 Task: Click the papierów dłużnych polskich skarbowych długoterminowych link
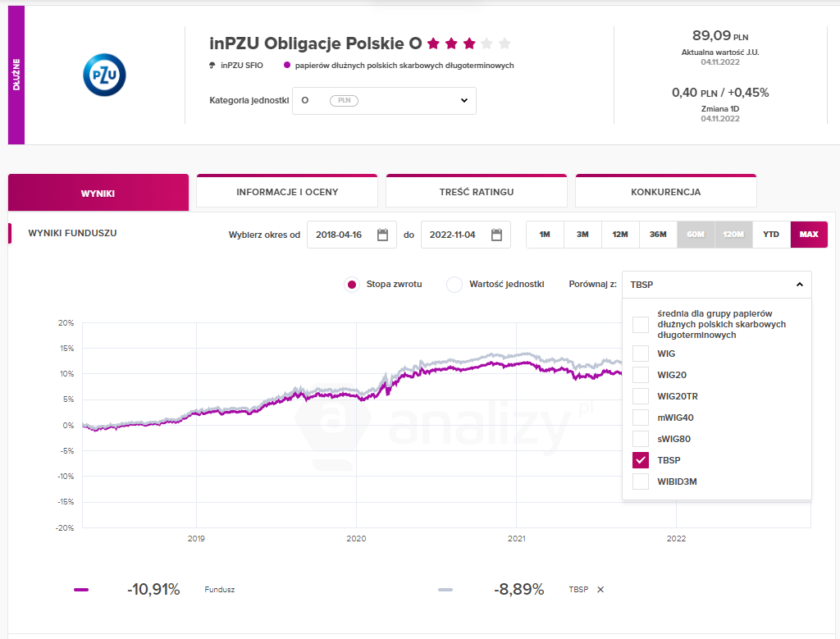point(404,66)
